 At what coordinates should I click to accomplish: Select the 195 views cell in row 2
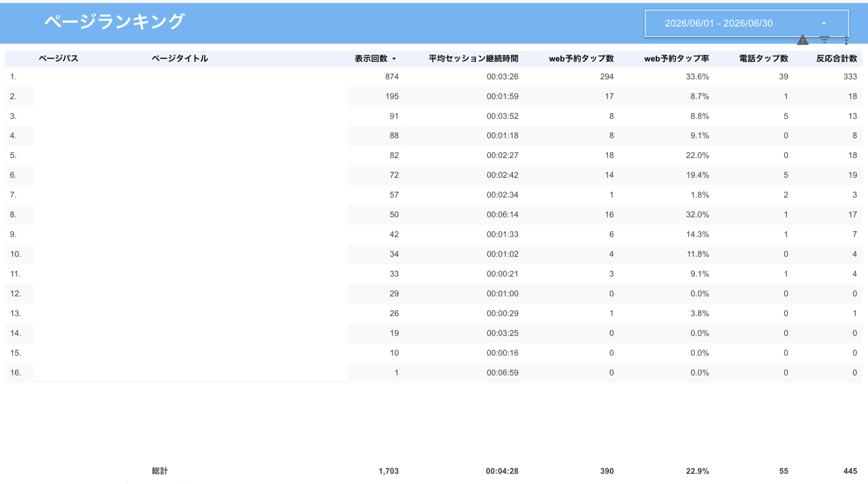coord(392,96)
